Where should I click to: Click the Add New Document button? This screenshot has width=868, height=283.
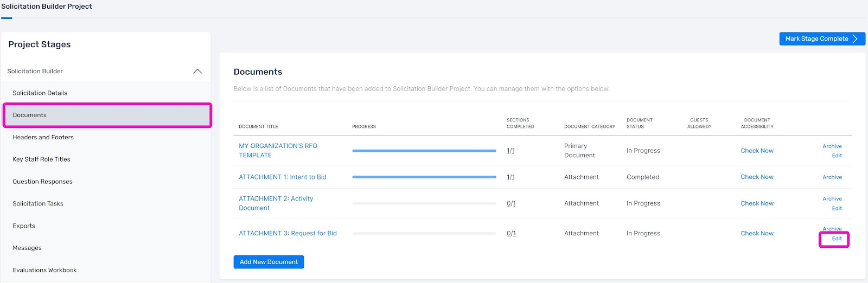pos(269,262)
